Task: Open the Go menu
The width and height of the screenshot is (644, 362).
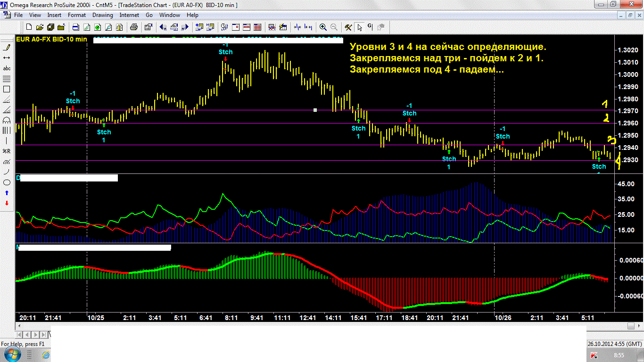Action: tap(149, 15)
